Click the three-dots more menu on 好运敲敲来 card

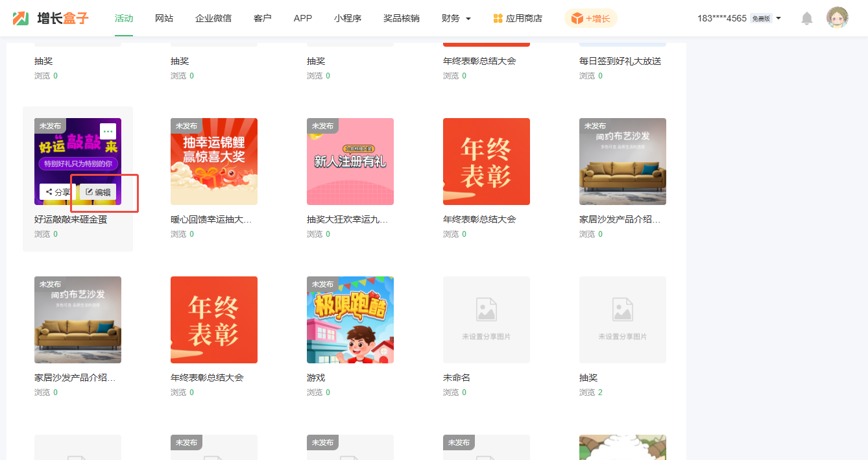click(108, 131)
